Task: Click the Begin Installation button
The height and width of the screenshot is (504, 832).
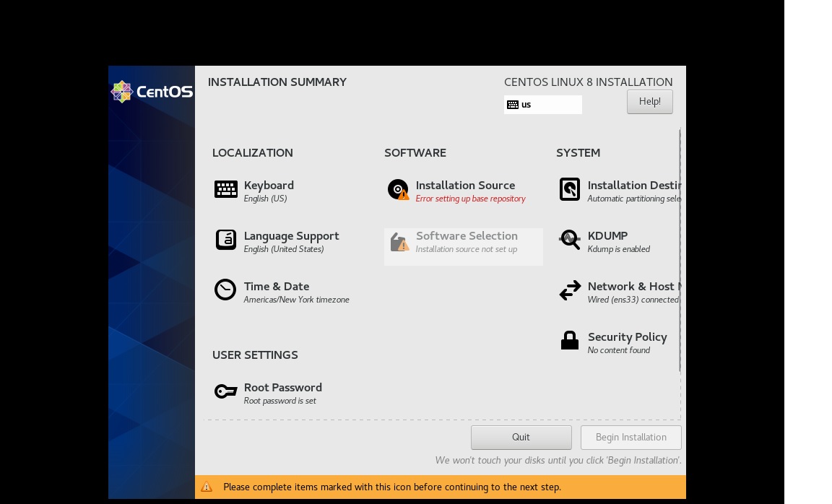Action: point(631,437)
